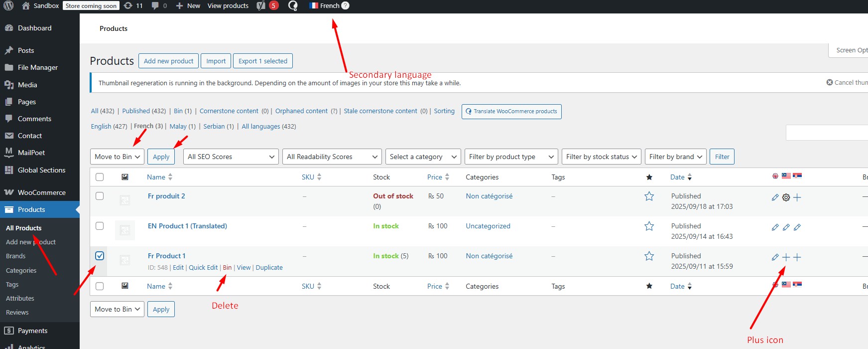Viewport: 868px width, 349px height.
Task: Click the WordPress logo in admin bar
Action: click(8, 6)
